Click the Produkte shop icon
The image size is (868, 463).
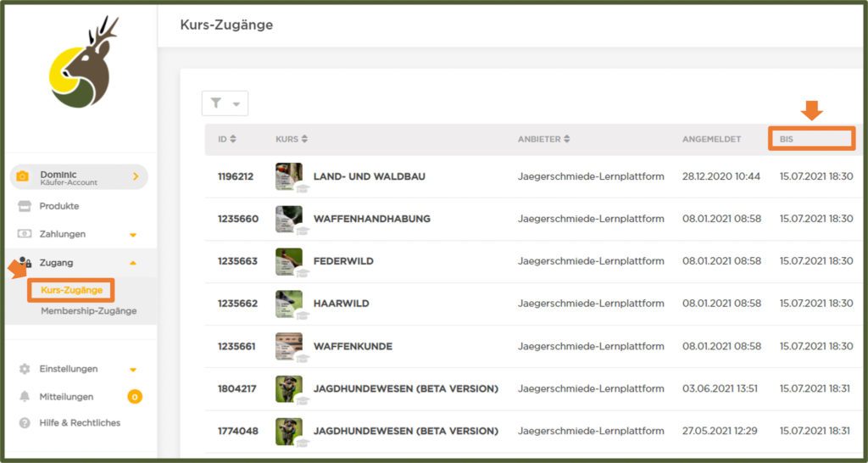[x=25, y=206]
